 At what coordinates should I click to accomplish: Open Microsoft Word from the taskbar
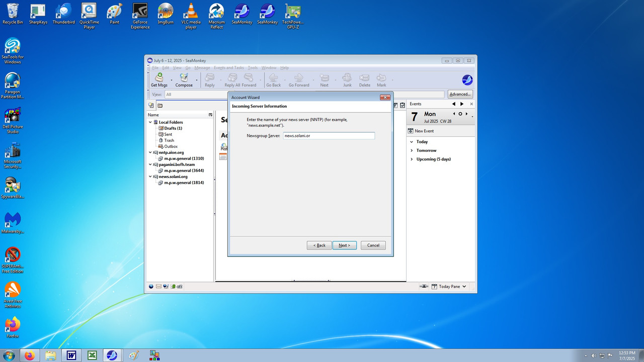[71, 355]
